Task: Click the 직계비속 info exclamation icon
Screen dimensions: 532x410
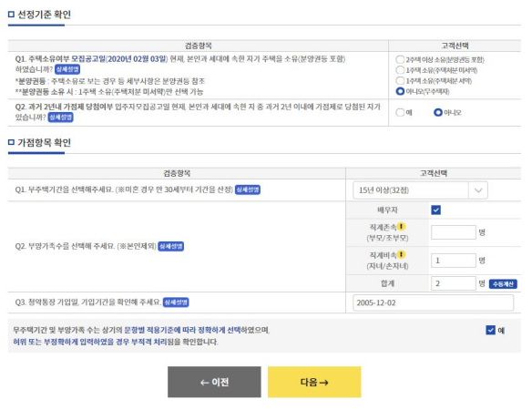Action: (402, 254)
